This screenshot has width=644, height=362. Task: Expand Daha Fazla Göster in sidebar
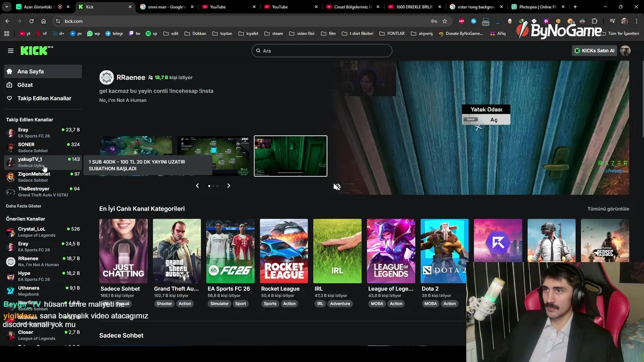(24, 206)
